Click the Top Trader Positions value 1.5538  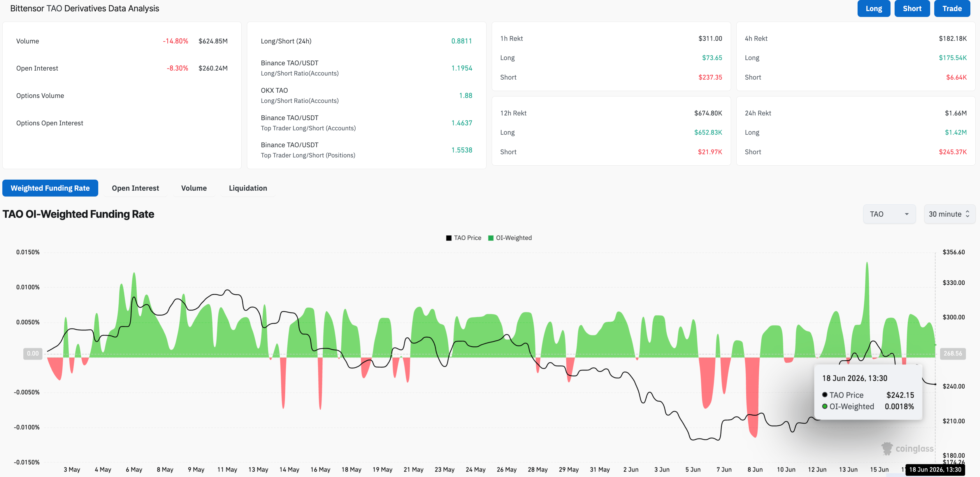pos(461,150)
